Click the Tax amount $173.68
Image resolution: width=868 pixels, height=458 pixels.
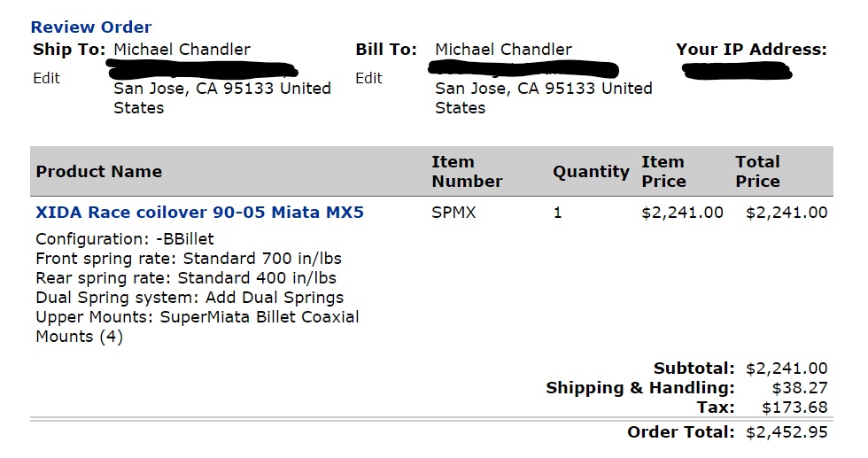pyautogui.click(x=794, y=408)
